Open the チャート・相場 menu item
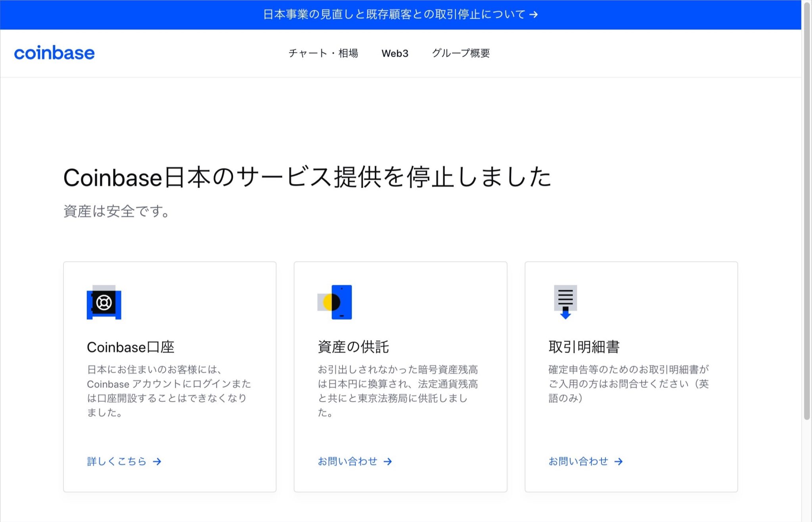812x522 pixels. [x=324, y=53]
